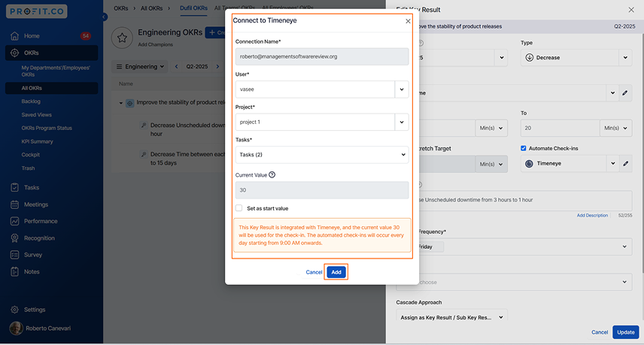The image size is (644, 345).
Task: Click the Current Value help icon
Action: point(272,175)
